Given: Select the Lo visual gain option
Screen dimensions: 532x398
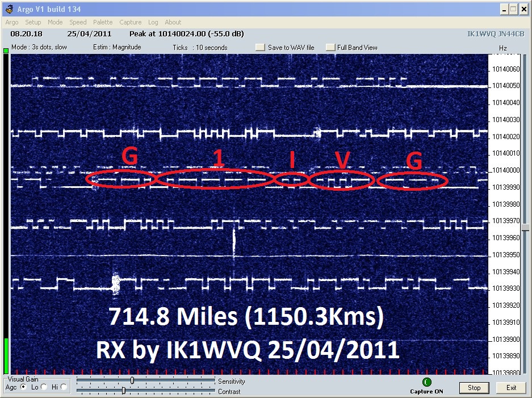Looking at the screenshot, I should 44,387.
